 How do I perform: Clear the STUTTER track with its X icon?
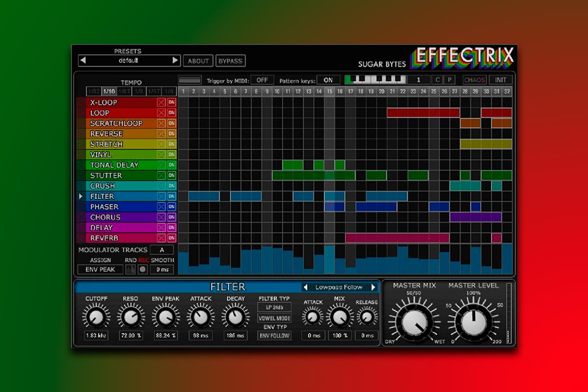click(161, 175)
